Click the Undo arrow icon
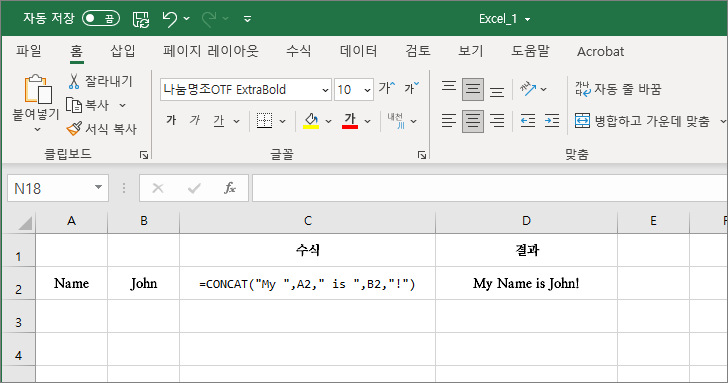 169,19
